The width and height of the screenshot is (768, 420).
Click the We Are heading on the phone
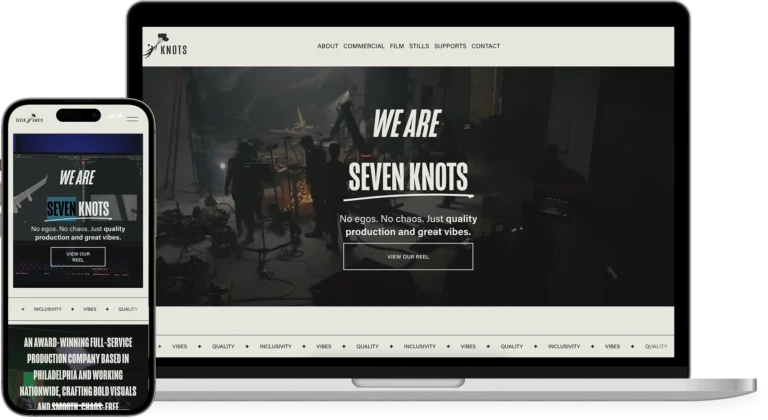click(77, 177)
